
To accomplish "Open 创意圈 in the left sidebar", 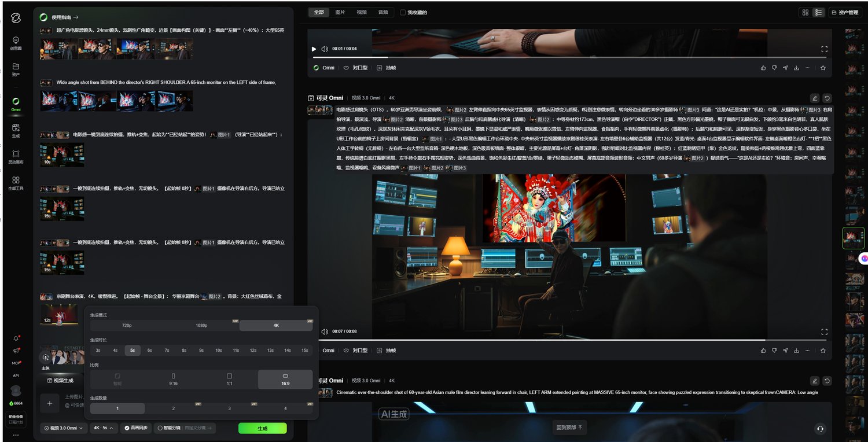I will click(16, 43).
